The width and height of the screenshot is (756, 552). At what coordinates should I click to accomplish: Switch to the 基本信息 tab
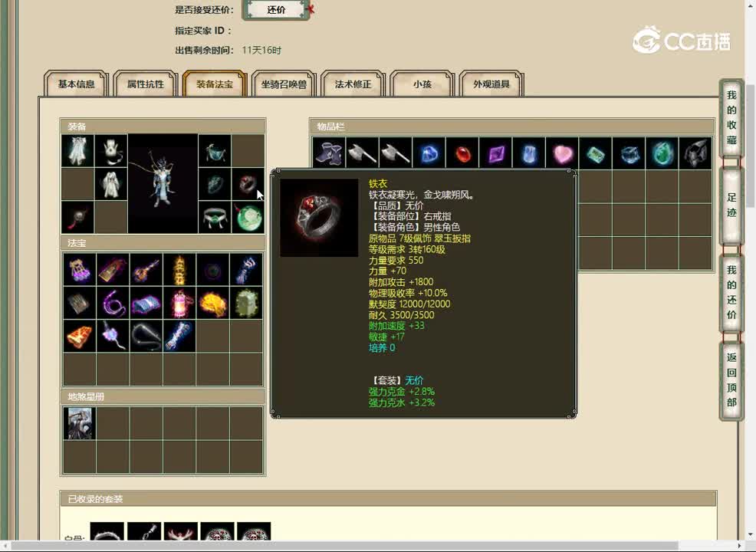click(76, 84)
